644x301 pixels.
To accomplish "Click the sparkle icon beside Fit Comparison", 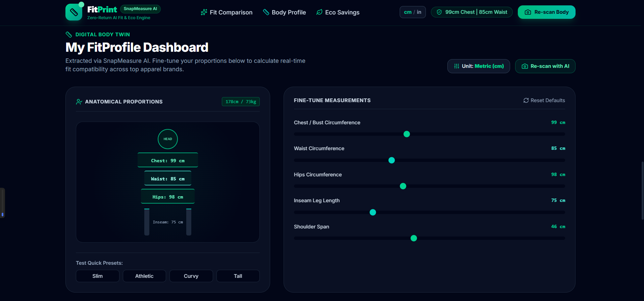I will (x=204, y=12).
